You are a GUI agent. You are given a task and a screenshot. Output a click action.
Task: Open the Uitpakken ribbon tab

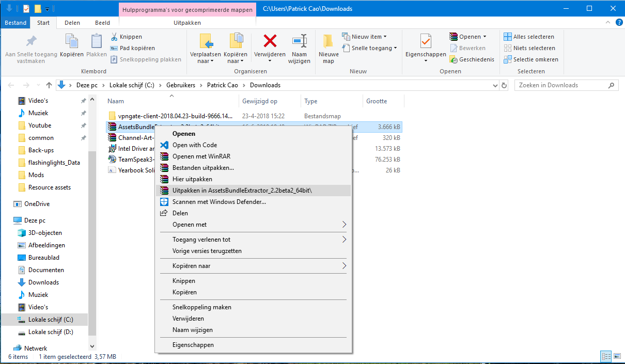click(x=187, y=23)
